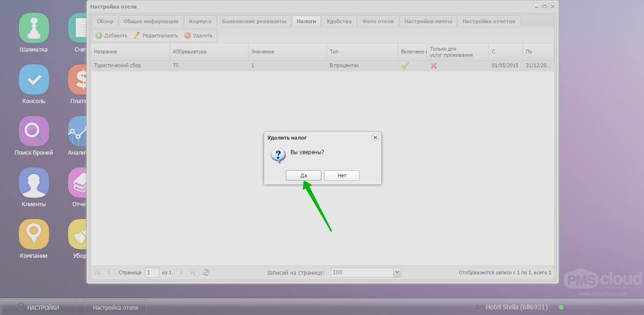This screenshot has height=315, width=644.
Task: Sort by the С date column header
Action: click(506, 52)
